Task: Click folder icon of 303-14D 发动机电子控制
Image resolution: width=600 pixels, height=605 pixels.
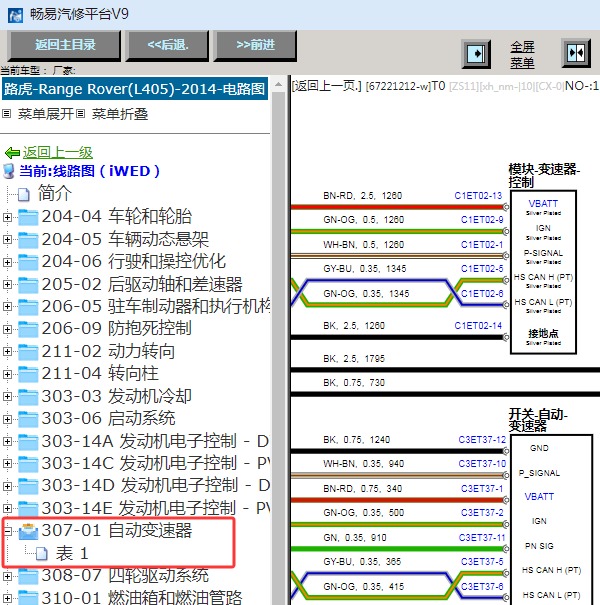Action: (28, 486)
